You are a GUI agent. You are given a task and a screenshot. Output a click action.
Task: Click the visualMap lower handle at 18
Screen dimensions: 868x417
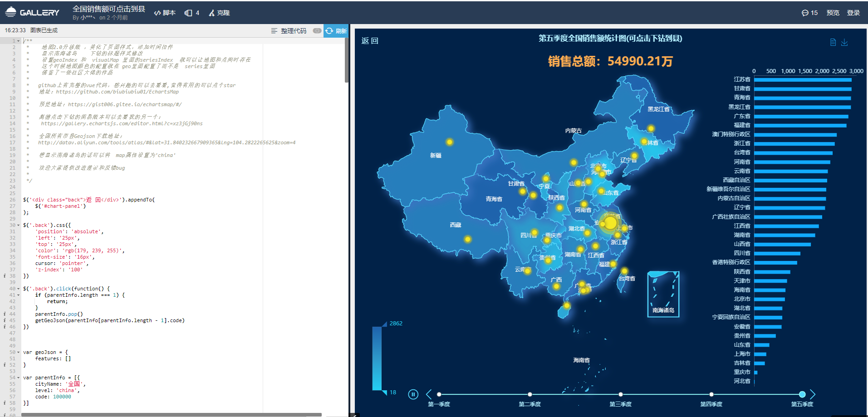tap(384, 392)
